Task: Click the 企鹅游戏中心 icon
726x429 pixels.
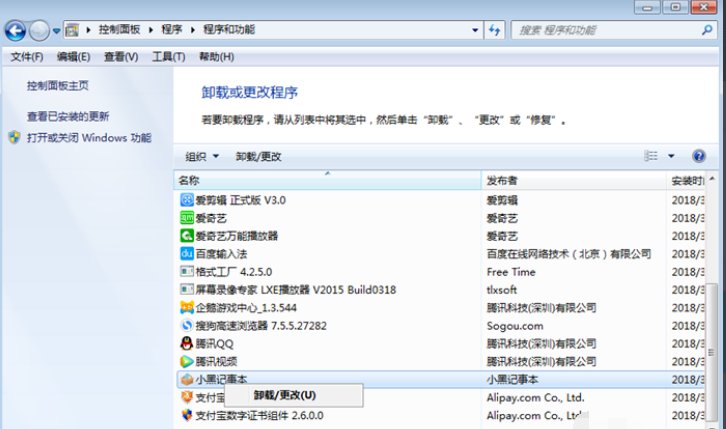Action: point(187,308)
